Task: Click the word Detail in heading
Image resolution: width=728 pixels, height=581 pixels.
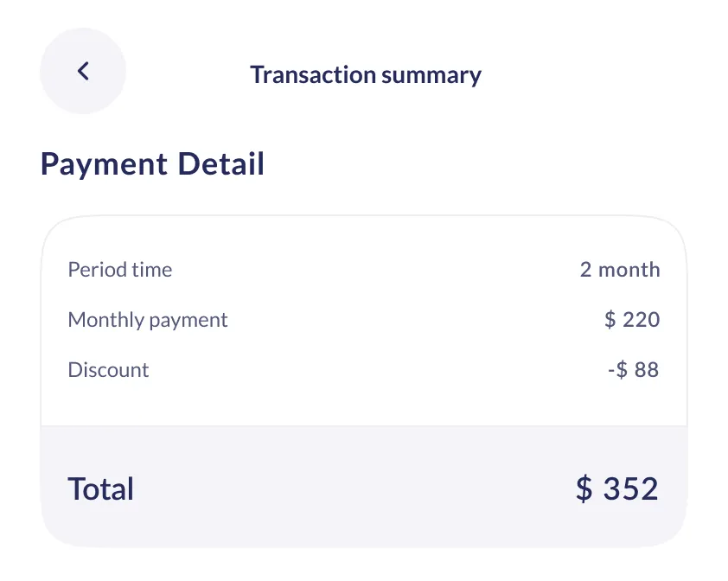Action: (220, 163)
